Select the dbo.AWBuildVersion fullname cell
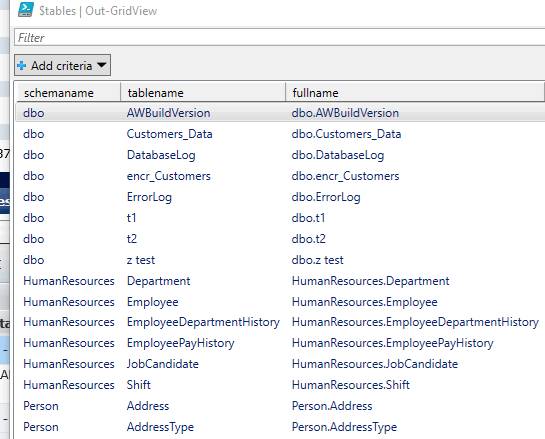 click(345, 113)
